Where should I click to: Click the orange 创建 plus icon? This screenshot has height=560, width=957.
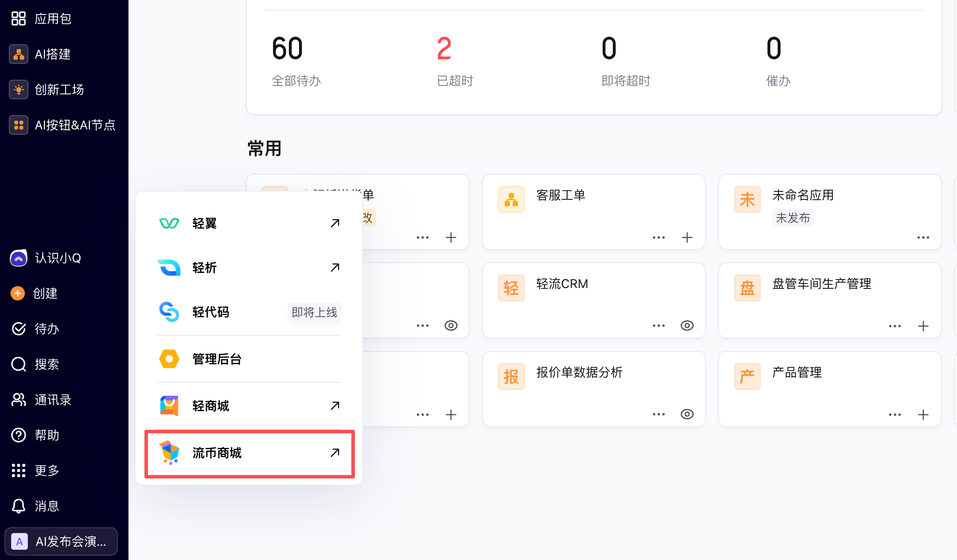pos(18,293)
